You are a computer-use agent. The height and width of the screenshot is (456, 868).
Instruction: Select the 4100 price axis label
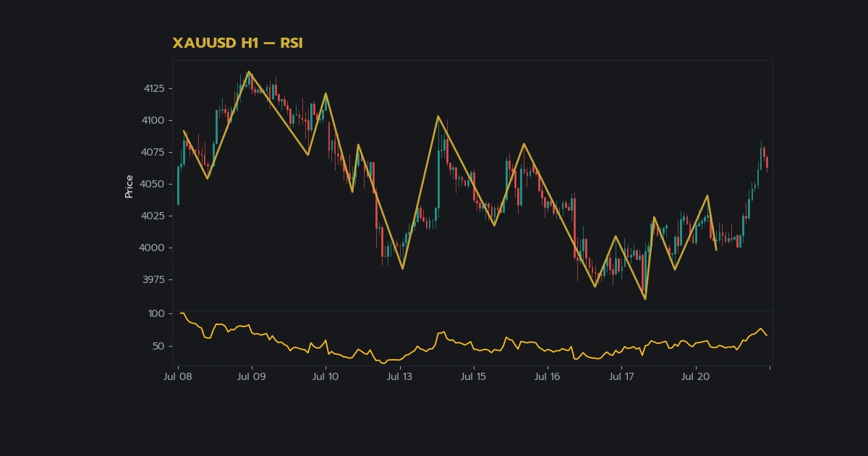point(154,121)
